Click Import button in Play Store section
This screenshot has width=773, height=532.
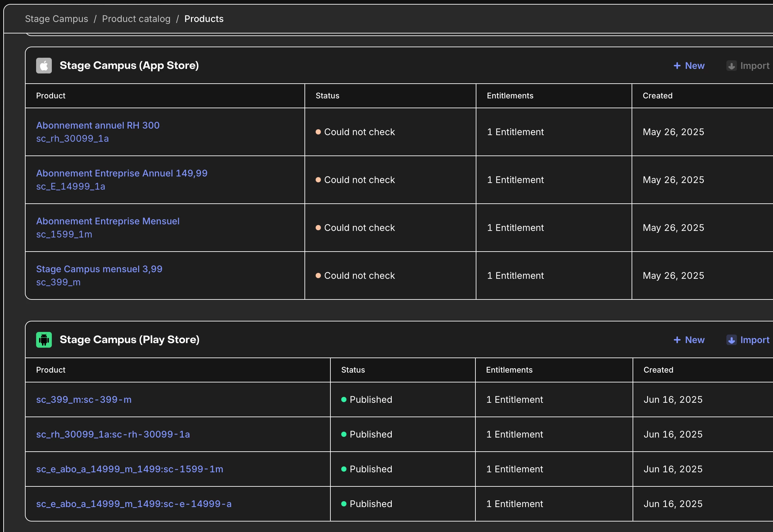(754, 340)
